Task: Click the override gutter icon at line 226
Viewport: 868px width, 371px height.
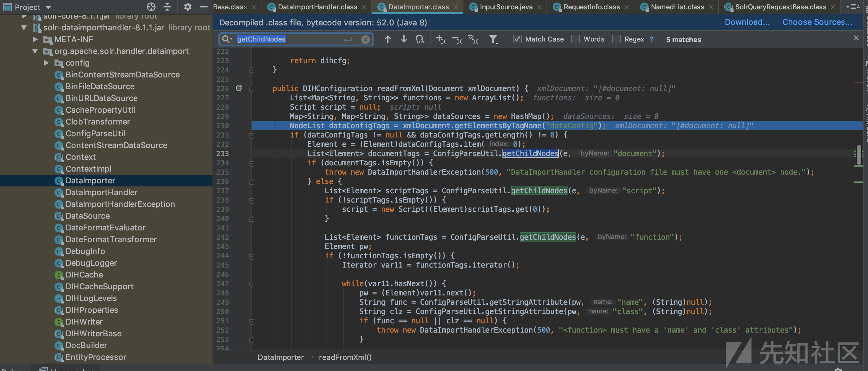Action: pos(239,88)
